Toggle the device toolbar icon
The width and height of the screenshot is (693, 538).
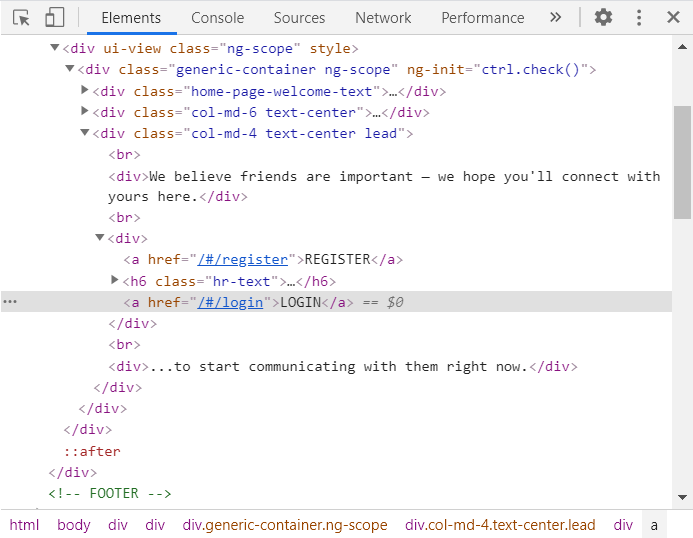(x=55, y=18)
